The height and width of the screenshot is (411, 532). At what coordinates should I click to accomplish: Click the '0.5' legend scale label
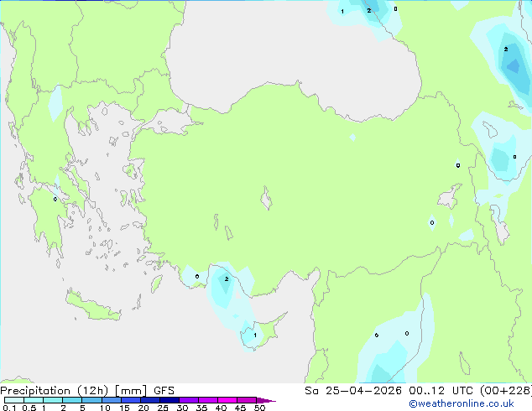(x=29, y=408)
